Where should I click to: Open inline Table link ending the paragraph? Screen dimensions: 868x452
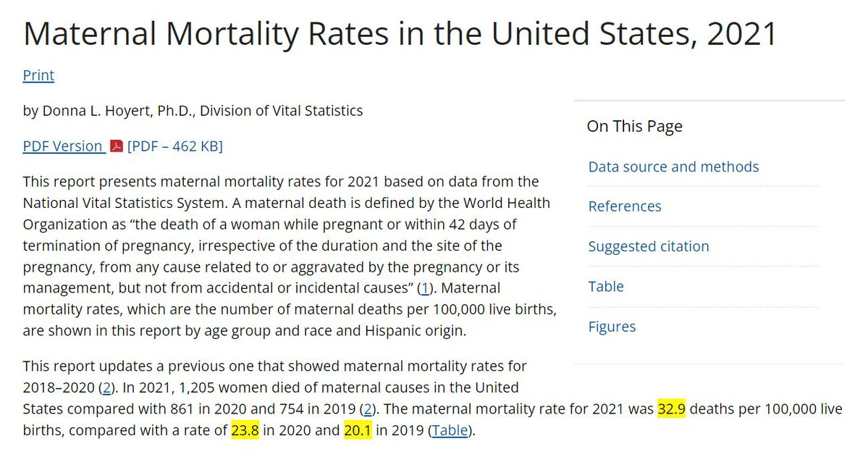450,430
